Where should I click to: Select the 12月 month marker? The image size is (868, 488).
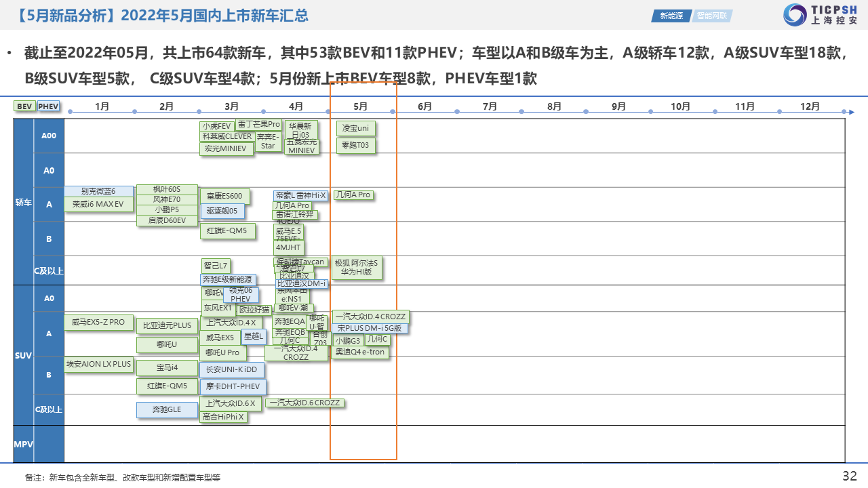point(810,106)
